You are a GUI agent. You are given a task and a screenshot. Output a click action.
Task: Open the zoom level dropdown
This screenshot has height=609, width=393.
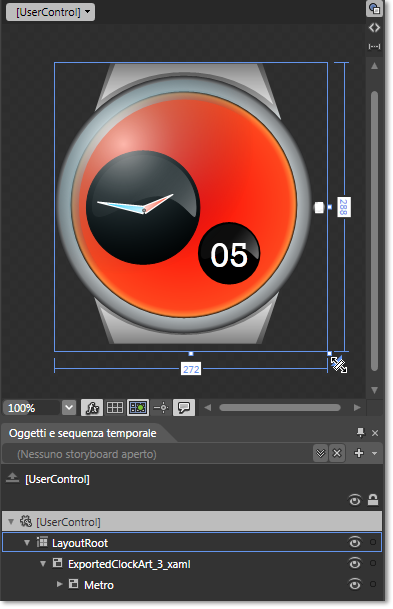point(69,408)
